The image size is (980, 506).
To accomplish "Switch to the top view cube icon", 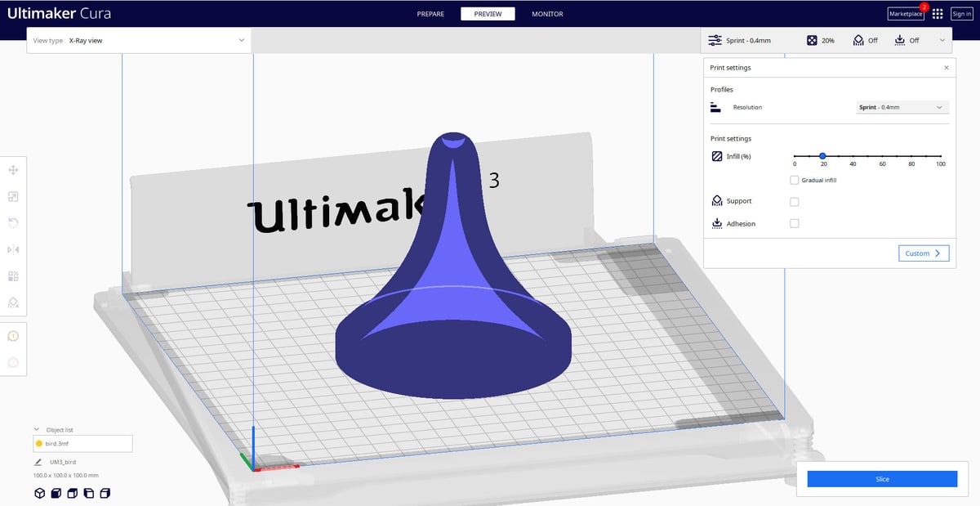I will [x=72, y=493].
